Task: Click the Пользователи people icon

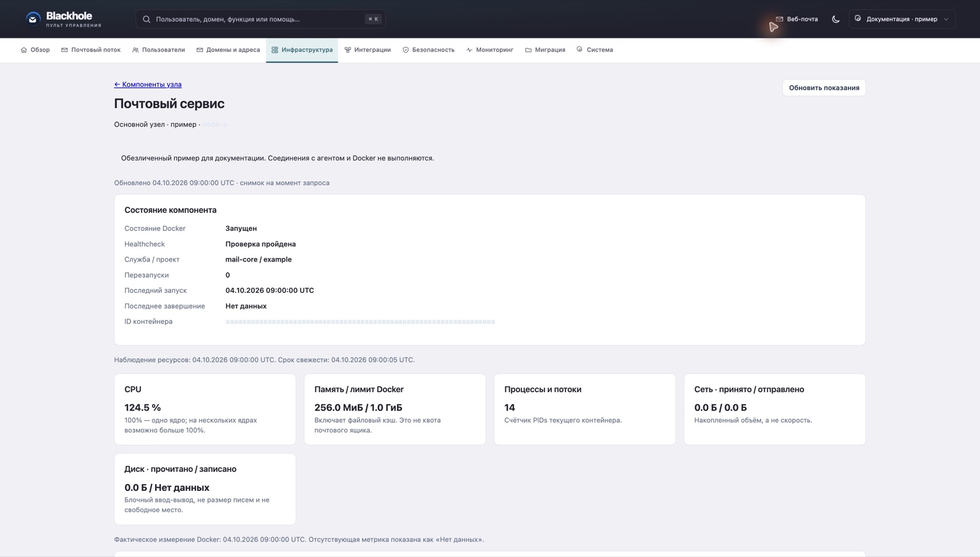Action: click(135, 50)
